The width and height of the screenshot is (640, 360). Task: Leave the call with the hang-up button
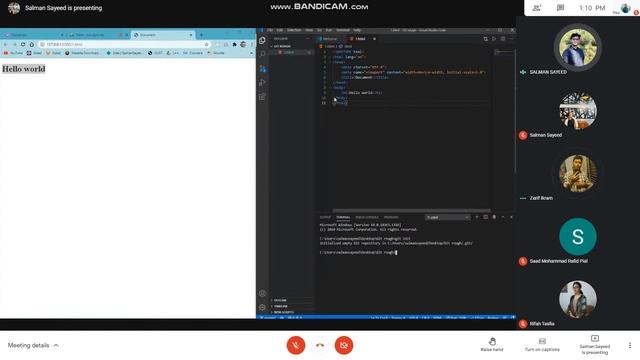320,345
